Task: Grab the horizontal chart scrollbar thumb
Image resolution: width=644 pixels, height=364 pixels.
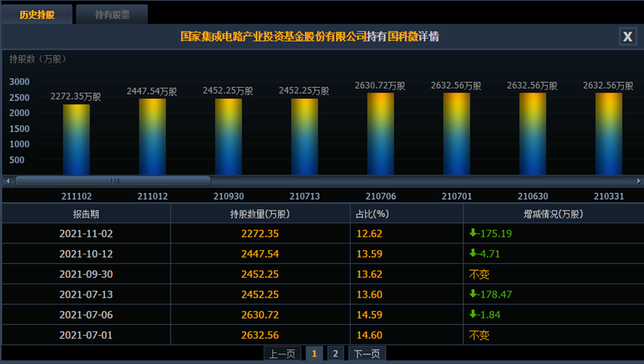Action: pyautogui.click(x=113, y=181)
